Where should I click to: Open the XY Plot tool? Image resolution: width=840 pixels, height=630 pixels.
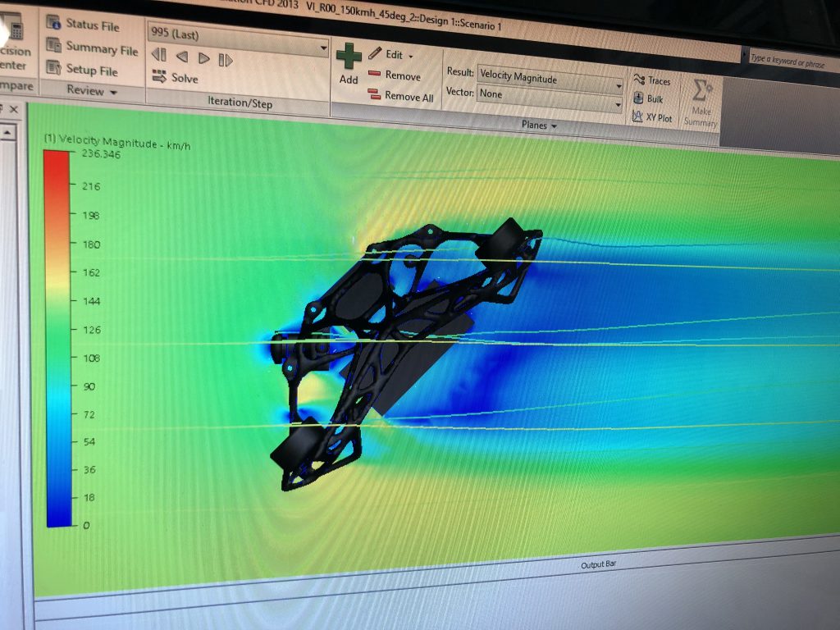click(x=652, y=117)
